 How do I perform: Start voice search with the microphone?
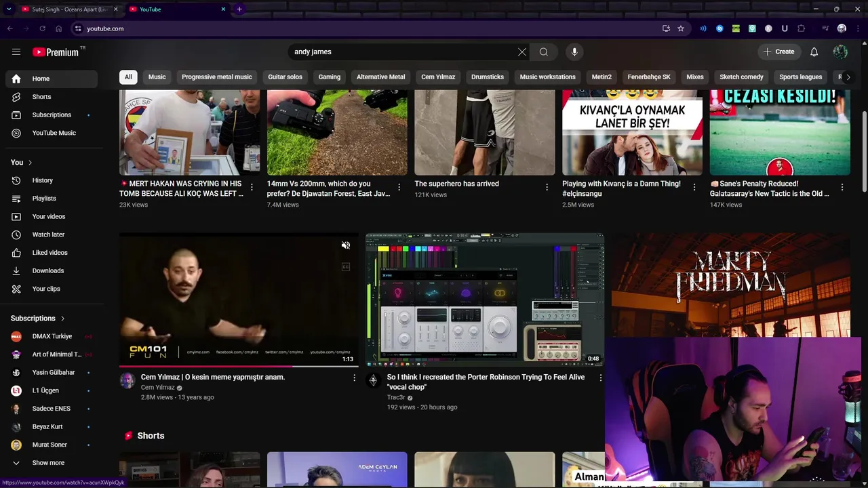(x=574, y=52)
